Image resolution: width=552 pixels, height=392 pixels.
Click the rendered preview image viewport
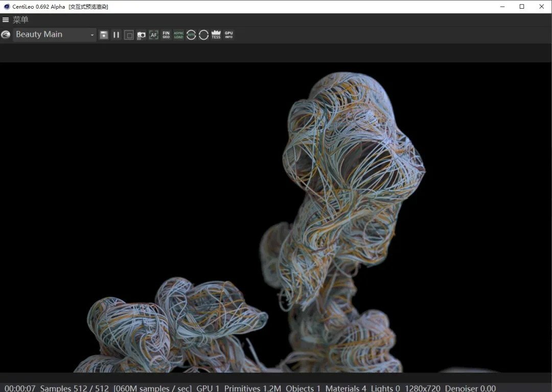pyautogui.click(x=276, y=217)
